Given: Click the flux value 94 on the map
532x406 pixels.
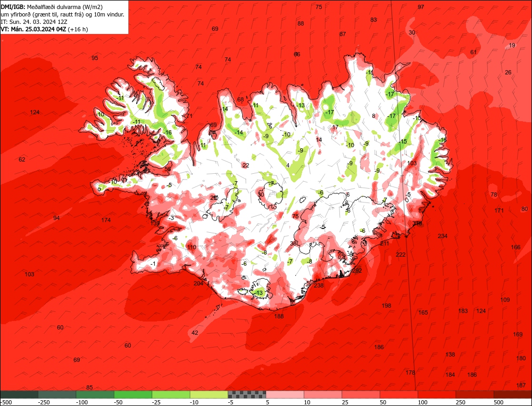Looking at the screenshot, I should click(56, 218).
